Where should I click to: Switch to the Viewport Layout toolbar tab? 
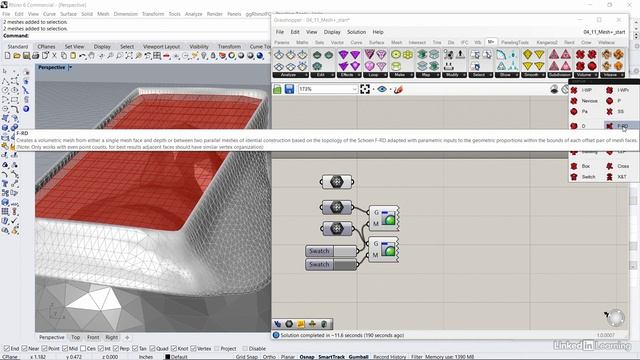click(x=162, y=47)
